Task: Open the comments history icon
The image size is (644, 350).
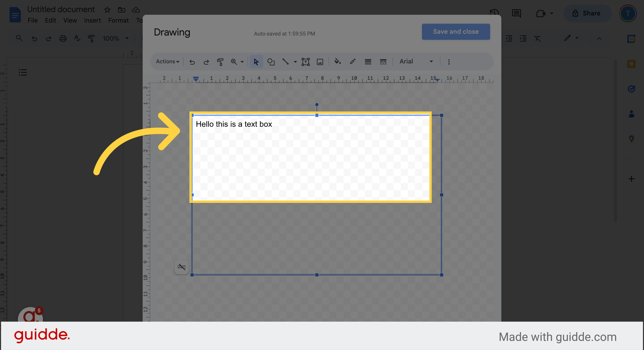Action: point(517,13)
